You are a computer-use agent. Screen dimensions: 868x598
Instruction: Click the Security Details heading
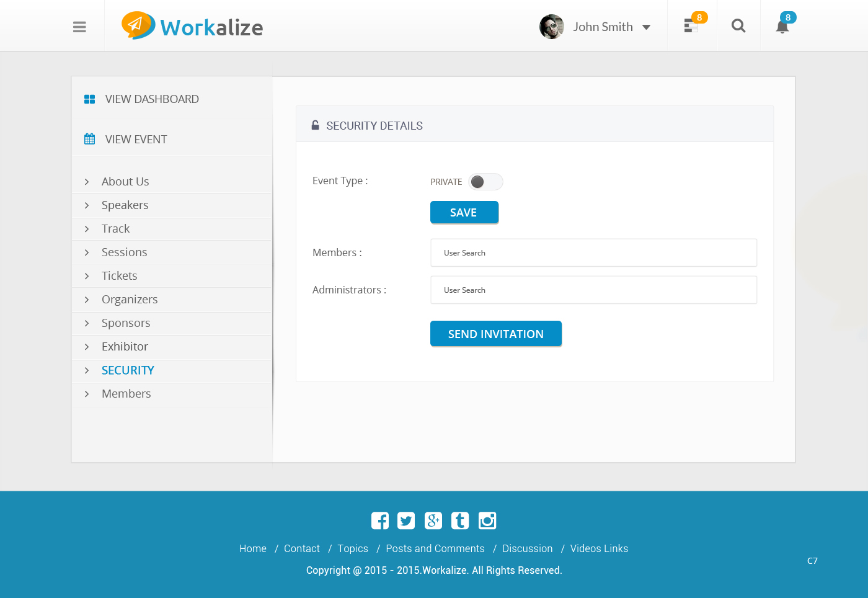pos(374,126)
